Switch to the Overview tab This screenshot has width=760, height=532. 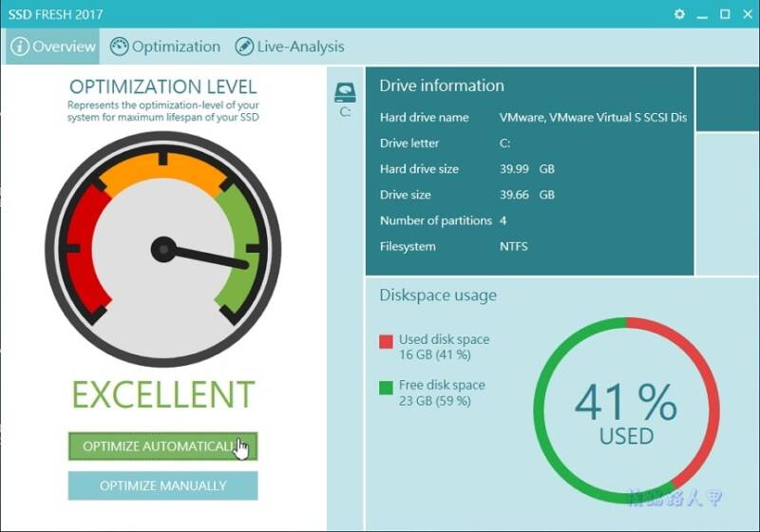53,47
